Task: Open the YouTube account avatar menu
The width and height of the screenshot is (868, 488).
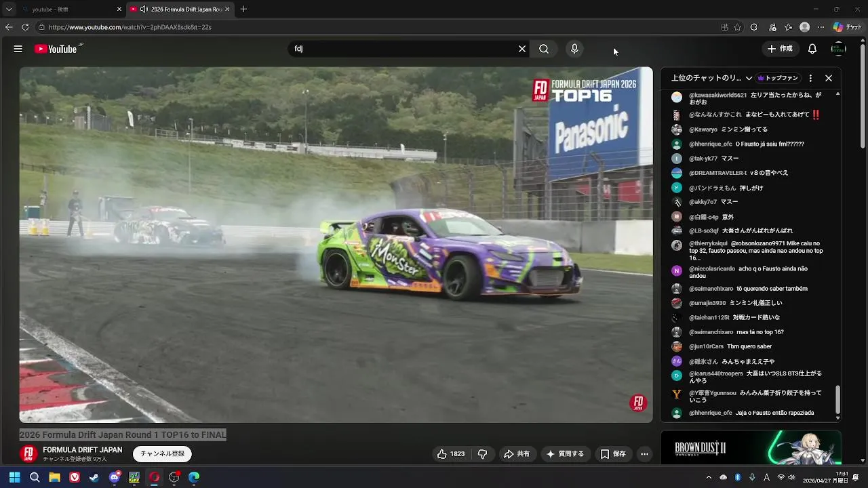Action: click(x=839, y=49)
